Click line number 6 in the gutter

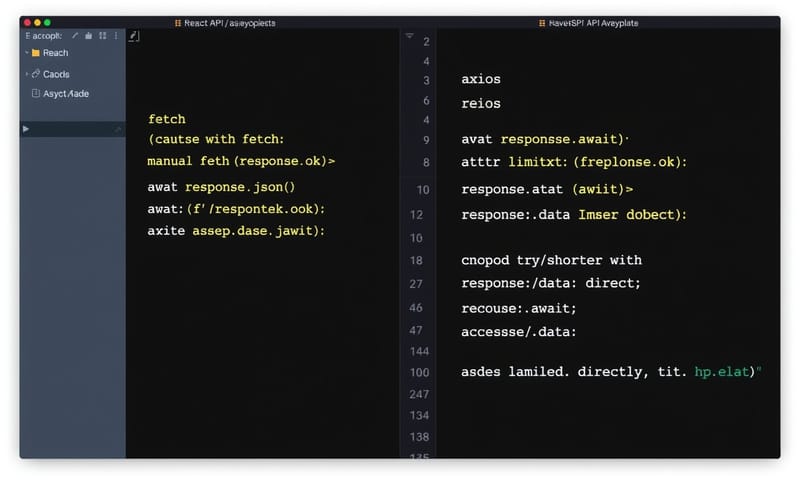tap(426, 101)
